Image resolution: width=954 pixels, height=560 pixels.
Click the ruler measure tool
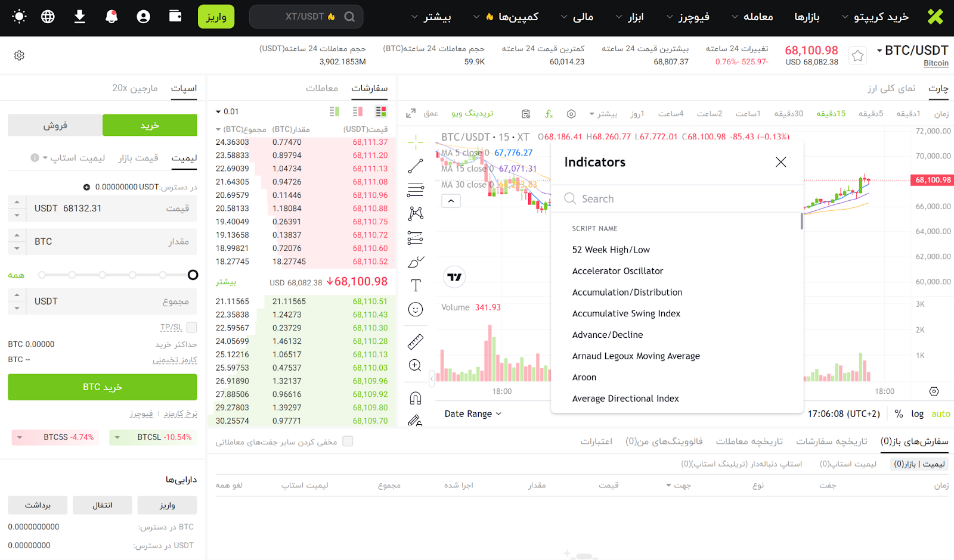[x=416, y=341]
